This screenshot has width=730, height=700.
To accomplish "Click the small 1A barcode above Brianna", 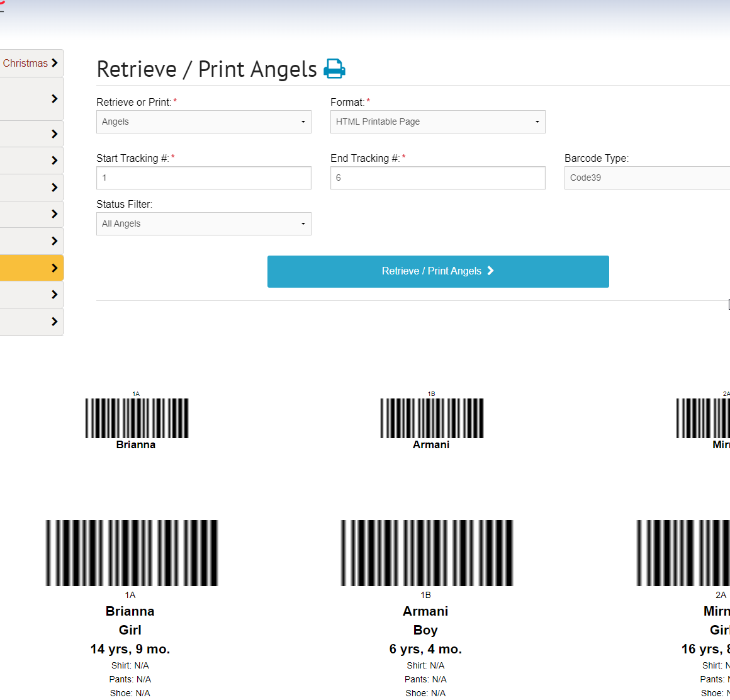I will tap(137, 418).
